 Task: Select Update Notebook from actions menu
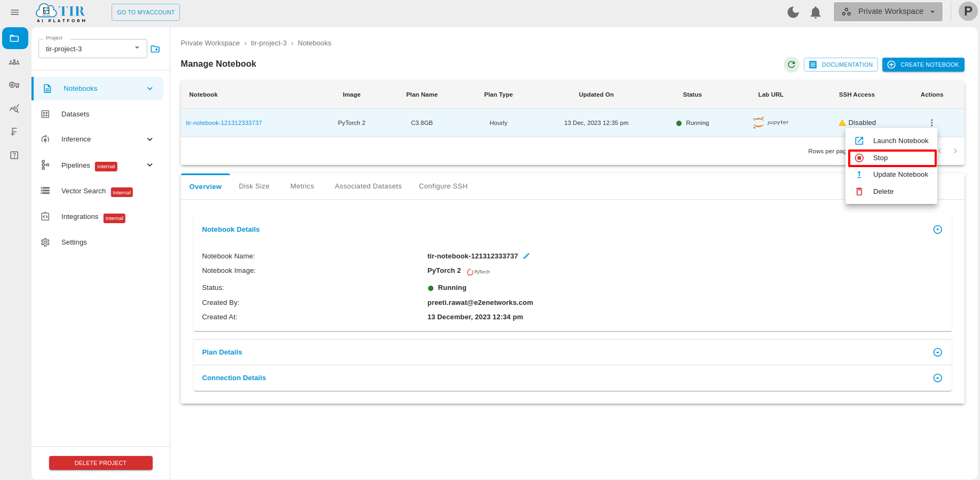point(891,175)
